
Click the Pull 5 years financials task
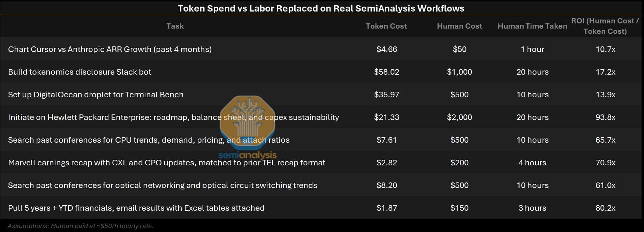(136, 208)
